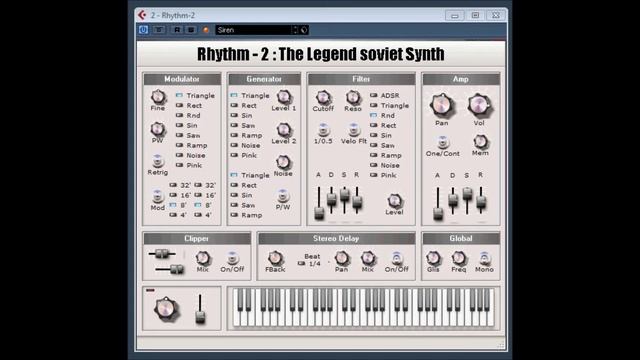
Task: Click the Cutoff knob
Action: pyautogui.click(x=323, y=98)
